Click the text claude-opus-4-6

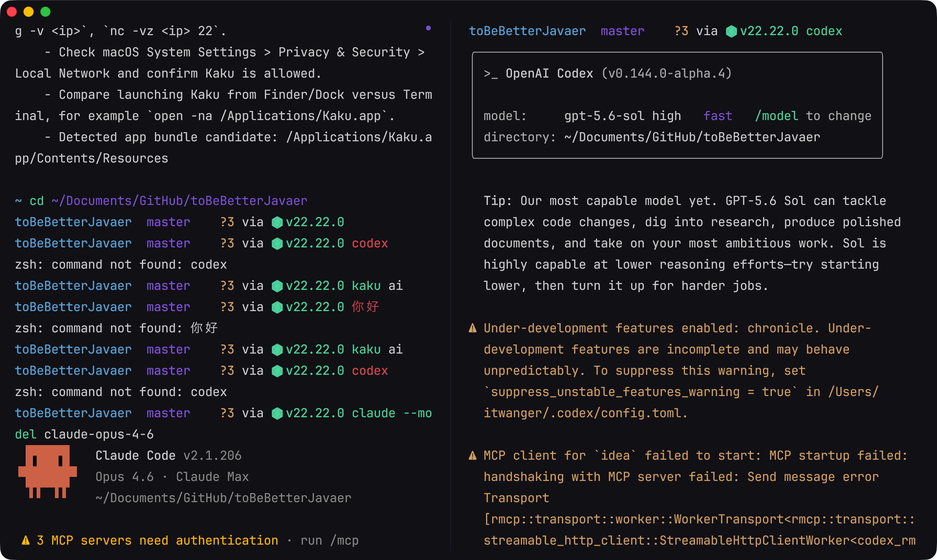click(99, 434)
